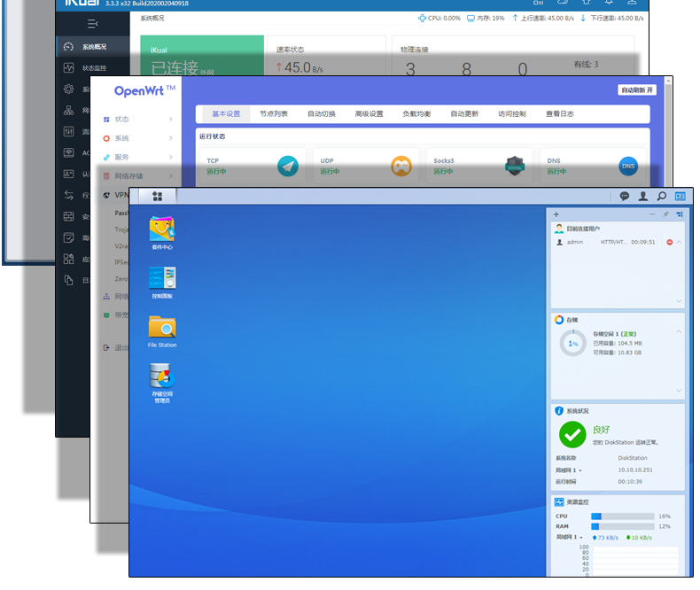Image resolution: width=700 pixels, height=590 pixels.
Task: Click the 1% storage usage ring
Action: point(572,343)
